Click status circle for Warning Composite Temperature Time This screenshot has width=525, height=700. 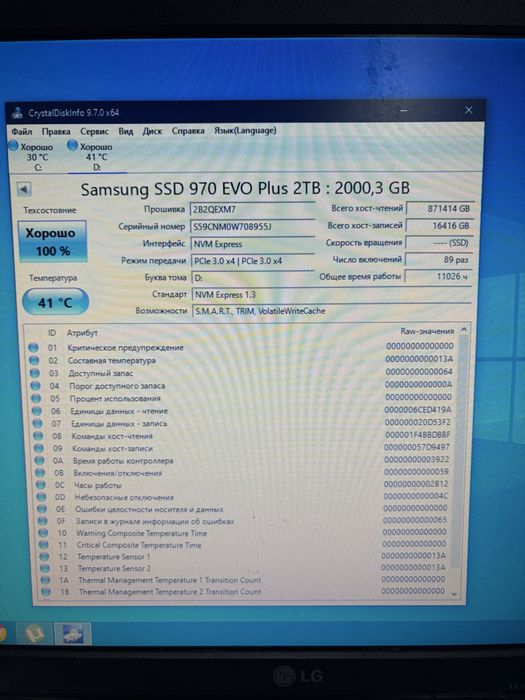[43, 533]
